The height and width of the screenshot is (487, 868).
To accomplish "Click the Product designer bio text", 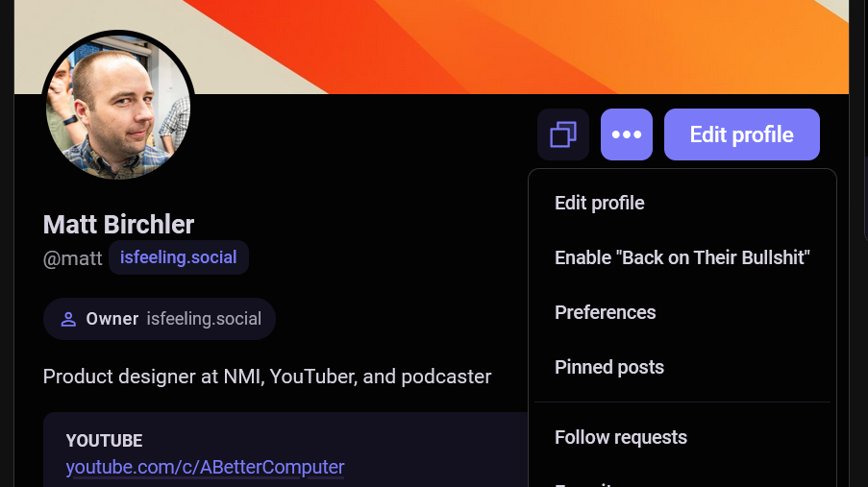I will (267, 377).
